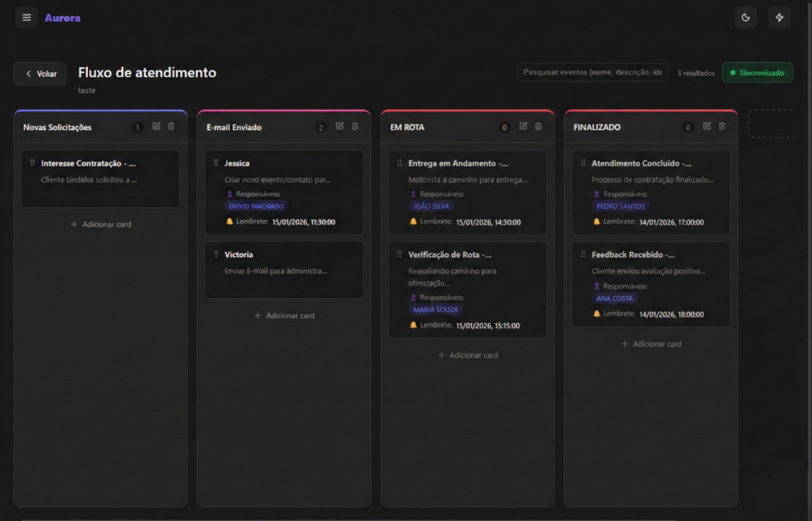Screen dimensions: 812x521
Task: Grab the drag handle on Feedback Recebido card
Action: 583,255
